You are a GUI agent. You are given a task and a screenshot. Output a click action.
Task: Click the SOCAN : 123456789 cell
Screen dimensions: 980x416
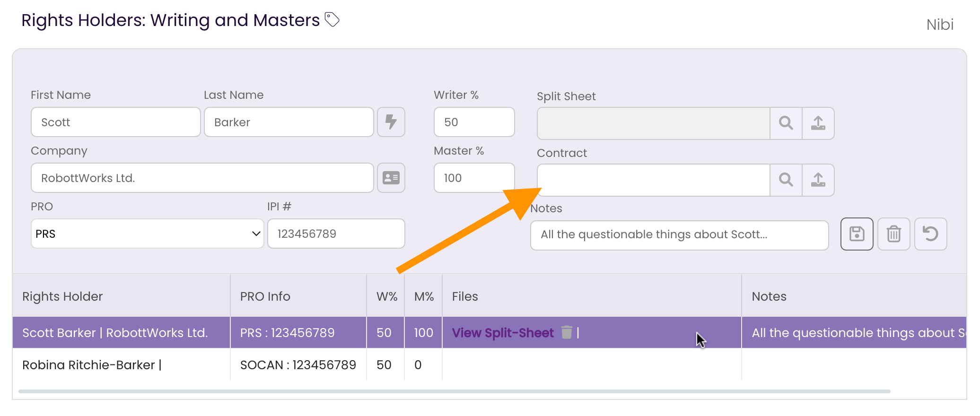(x=298, y=365)
